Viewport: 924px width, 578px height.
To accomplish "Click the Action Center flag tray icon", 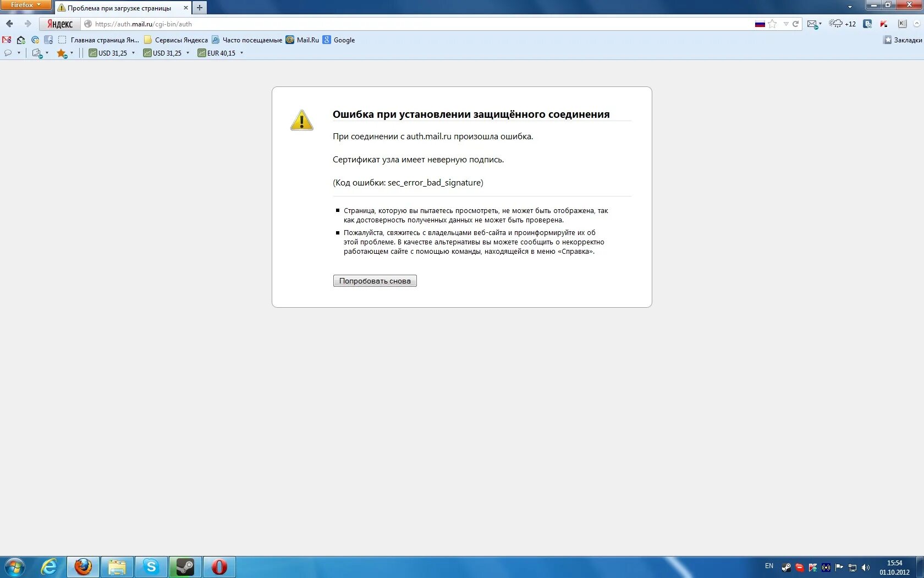I will point(839,568).
